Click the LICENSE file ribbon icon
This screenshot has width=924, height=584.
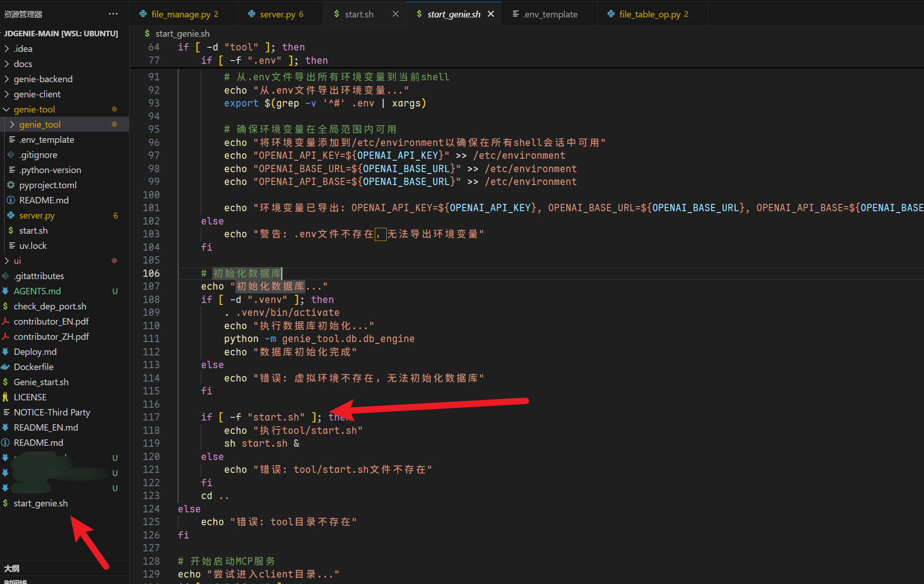pos(6,397)
